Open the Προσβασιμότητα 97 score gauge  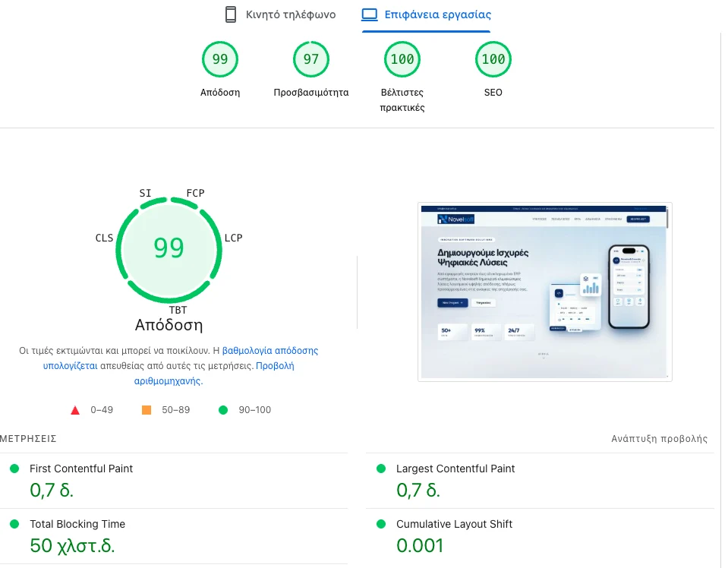pos(311,59)
